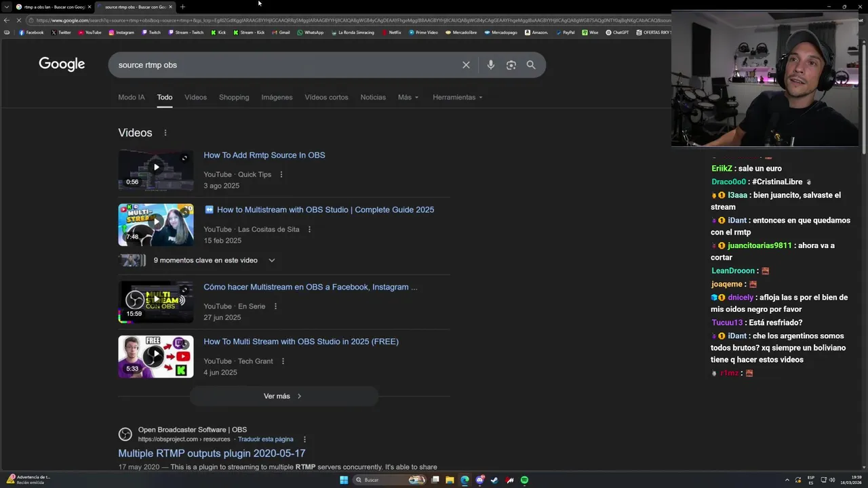Image resolution: width=868 pixels, height=488 pixels.
Task: Open Instagram bookmark
Action: point(121,33)
